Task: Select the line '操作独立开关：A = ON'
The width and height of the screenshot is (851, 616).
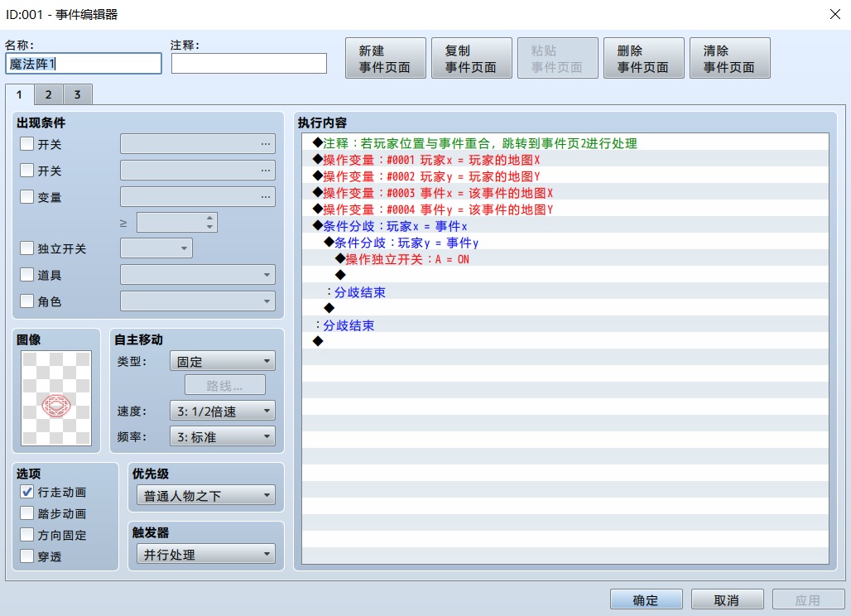Action: [x=565, y=259]
